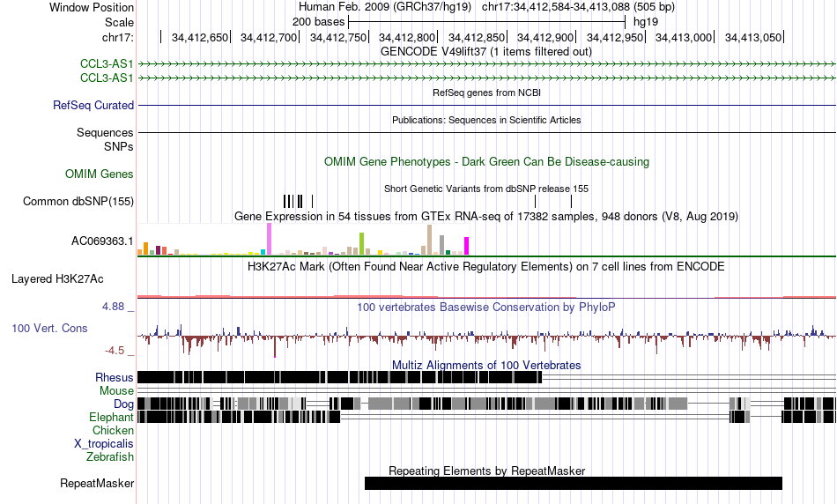The width and height of the screenshot is (837, 504).
Task: Click the -4.5 PhyloP lower axis value
Action: pyautogui.click(x=115, y=351)
